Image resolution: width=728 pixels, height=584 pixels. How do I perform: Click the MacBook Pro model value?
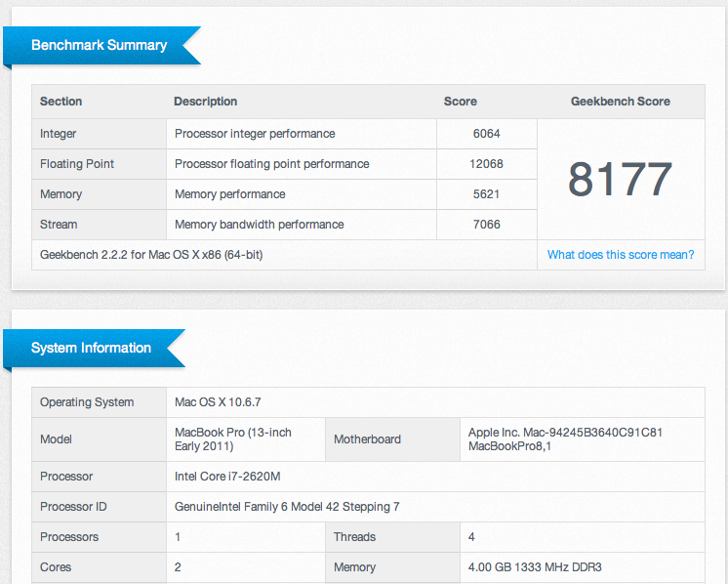[232, 439]
